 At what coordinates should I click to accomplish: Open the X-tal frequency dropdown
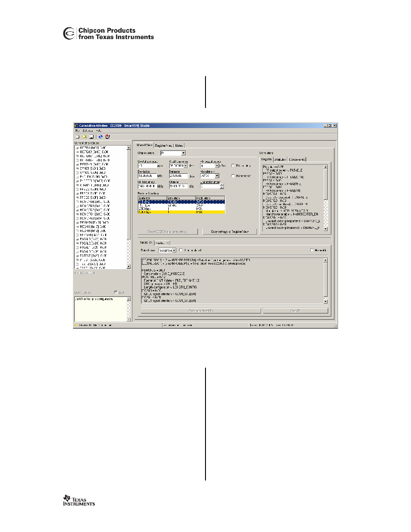click(x=185, y=166)
